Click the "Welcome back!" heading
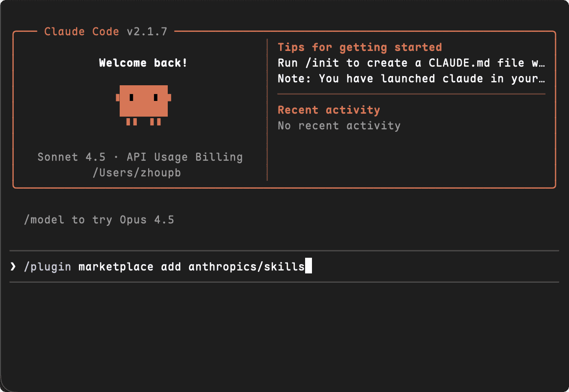Image resolution: width=569 pixels, height=392 pixels. click(143, 63)
